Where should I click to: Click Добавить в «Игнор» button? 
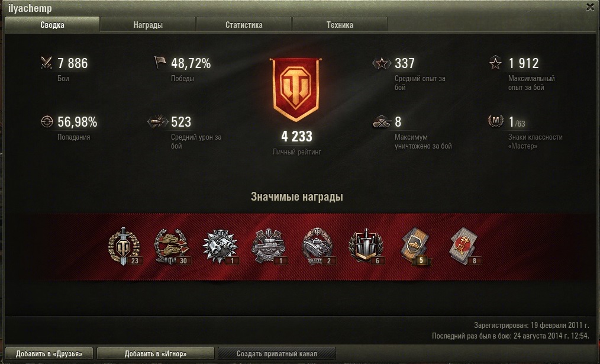156,354
